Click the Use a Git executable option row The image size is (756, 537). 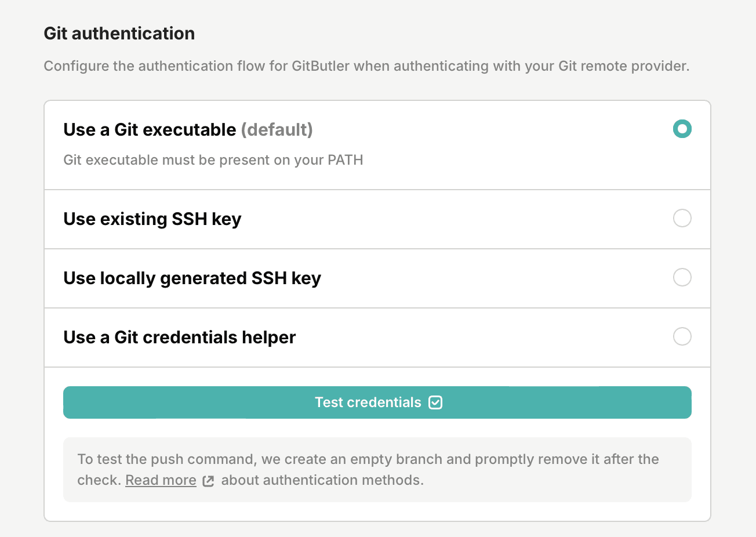tap(377, 144)
